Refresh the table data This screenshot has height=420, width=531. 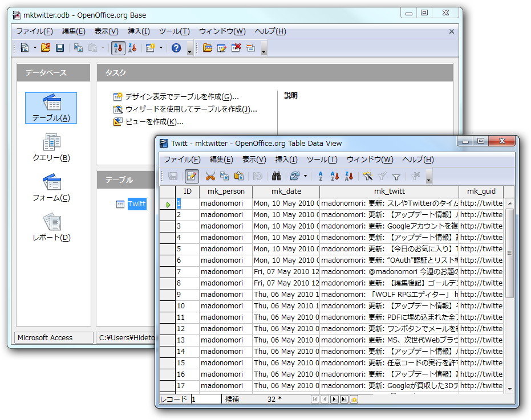(295, 177)
